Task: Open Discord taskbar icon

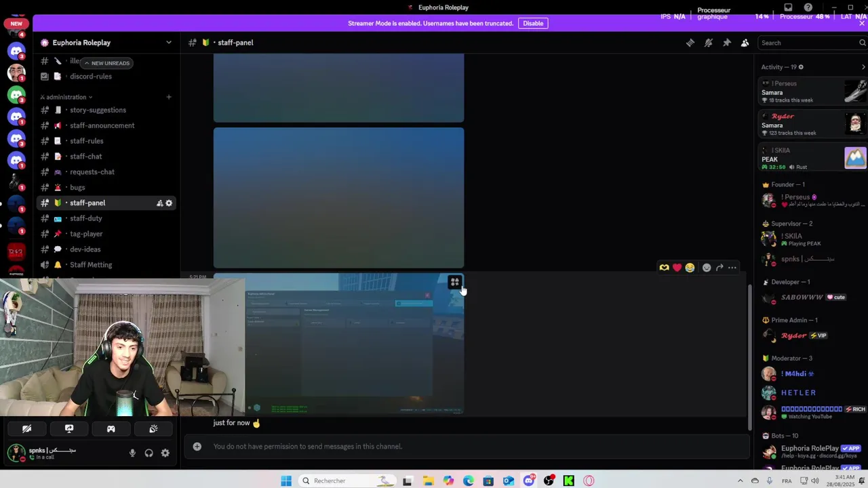Action: pos(529,481)
